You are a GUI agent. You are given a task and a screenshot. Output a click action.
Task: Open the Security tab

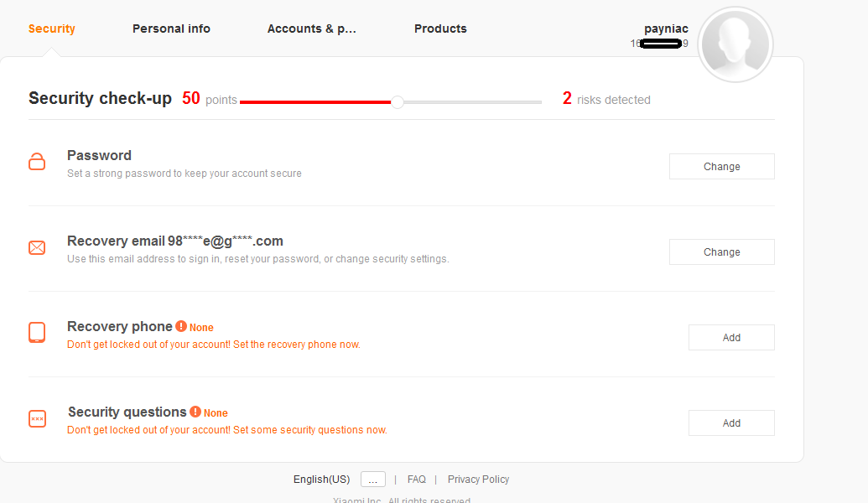click(x=52, y=29)
